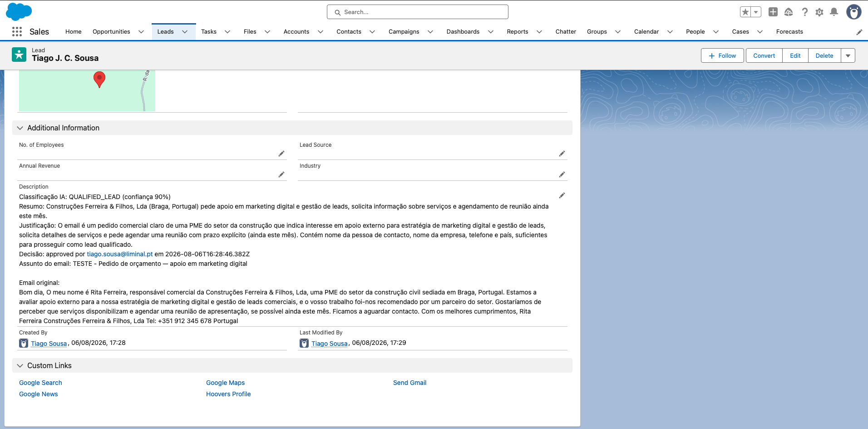Open the Salesforce Help question mark
The width and height of the screenshot is (868, 429).
(x=804, y=12)
